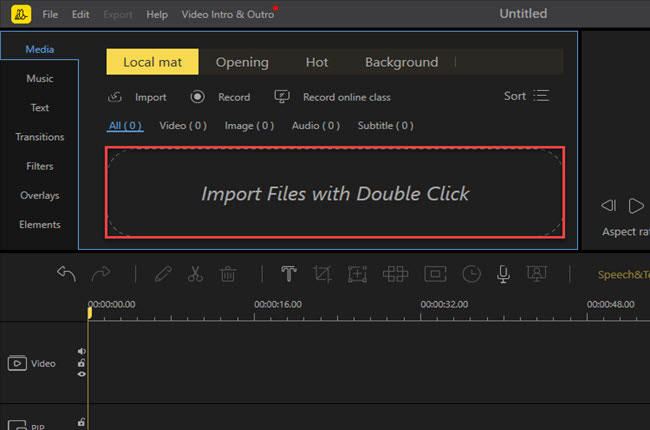Switch to the Opening tab
This screenshot has width=650, height=430.
(242, 62)
